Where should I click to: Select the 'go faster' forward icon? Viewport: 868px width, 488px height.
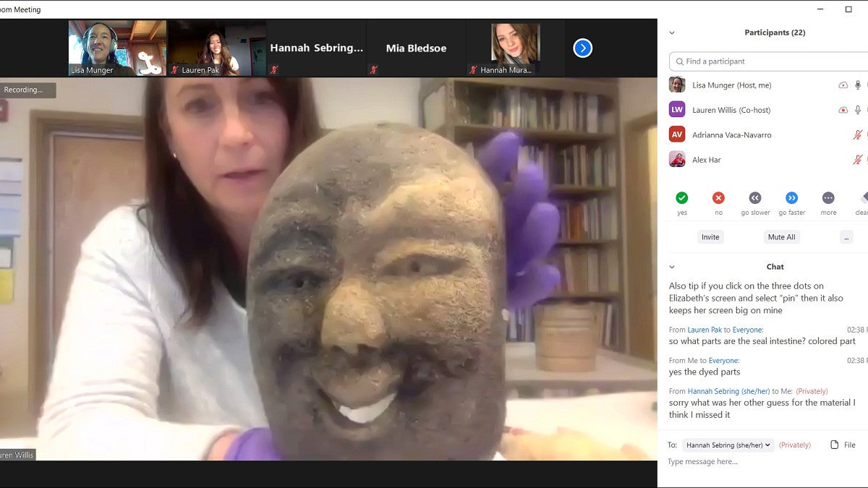pos(792,198)
